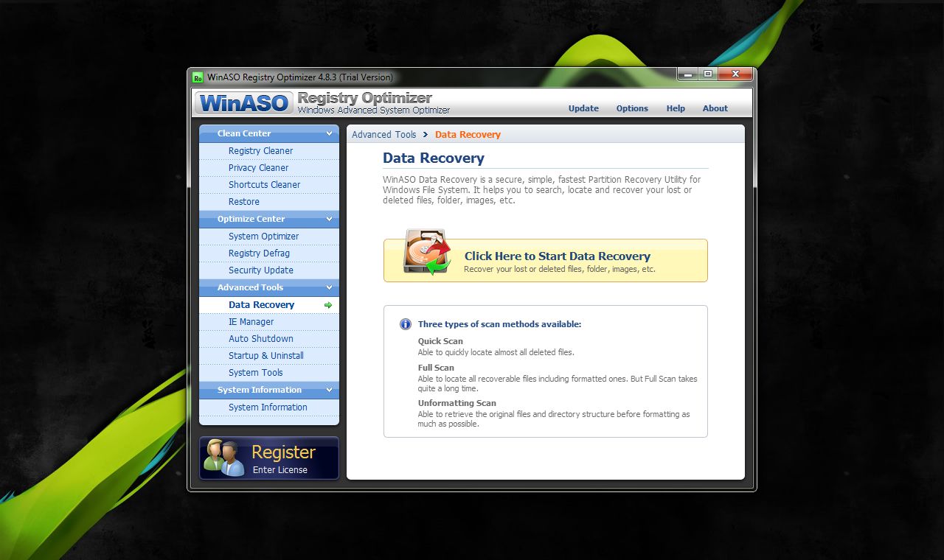
Task: Click the WinASO logo in the header
Action: [x=243, y=103]
